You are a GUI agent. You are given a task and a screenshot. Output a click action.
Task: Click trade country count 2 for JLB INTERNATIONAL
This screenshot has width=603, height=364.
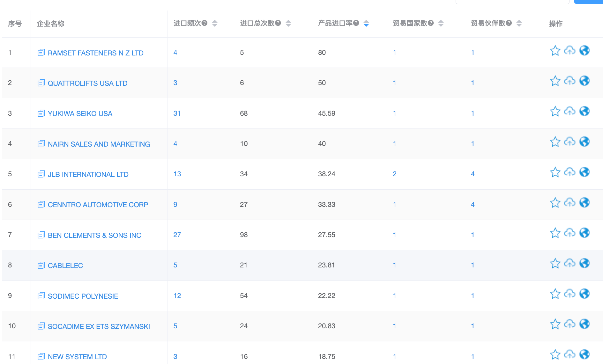click(x=395, y=174)
